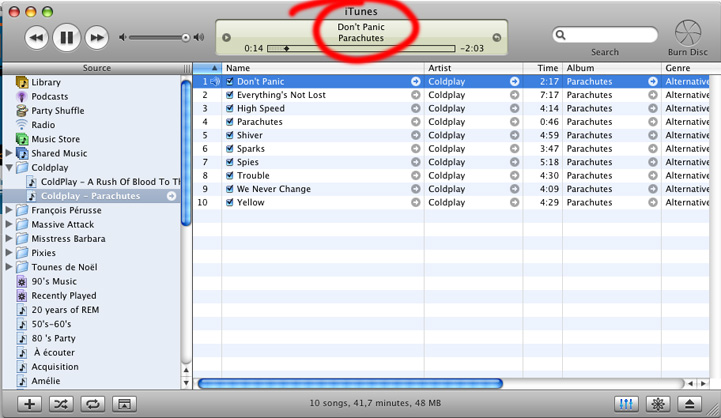Add a new playlist with the plus button
This screenshot has height=418, width=721.
pyautogui.click(x=29, y=404)
